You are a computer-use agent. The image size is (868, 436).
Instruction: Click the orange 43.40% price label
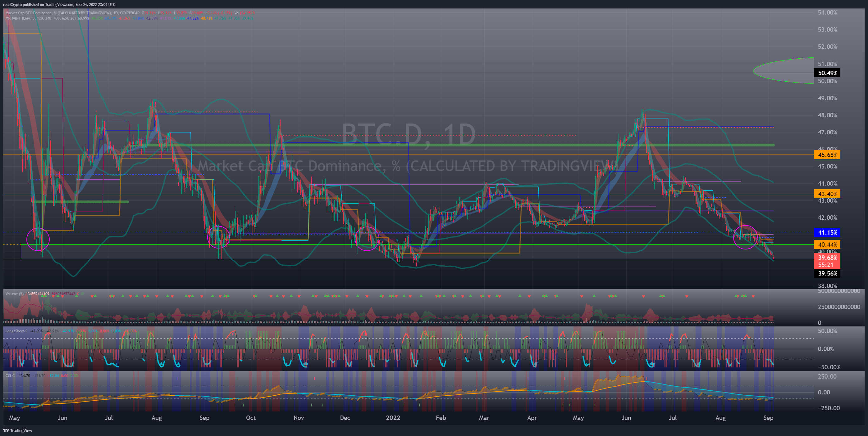(827, 194)
